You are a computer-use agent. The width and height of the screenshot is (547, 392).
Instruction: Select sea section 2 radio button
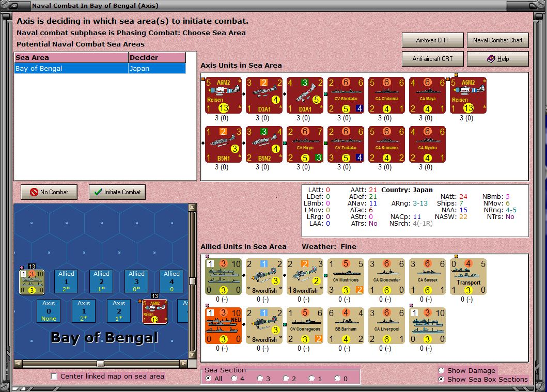pos(286,379)
